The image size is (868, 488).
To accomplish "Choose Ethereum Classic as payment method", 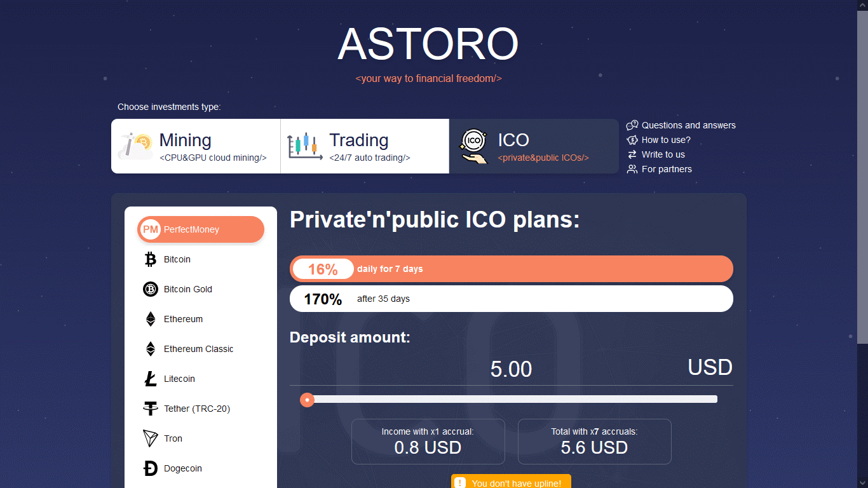I will pos(201,349).
